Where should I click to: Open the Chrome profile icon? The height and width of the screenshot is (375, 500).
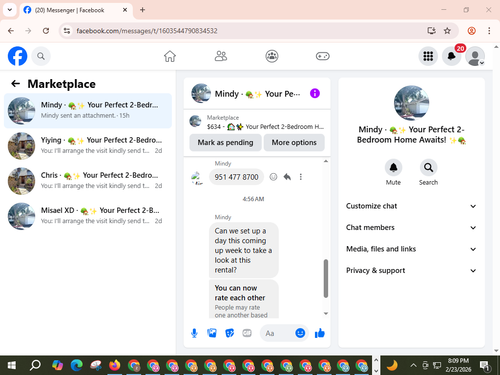(472, 31)
